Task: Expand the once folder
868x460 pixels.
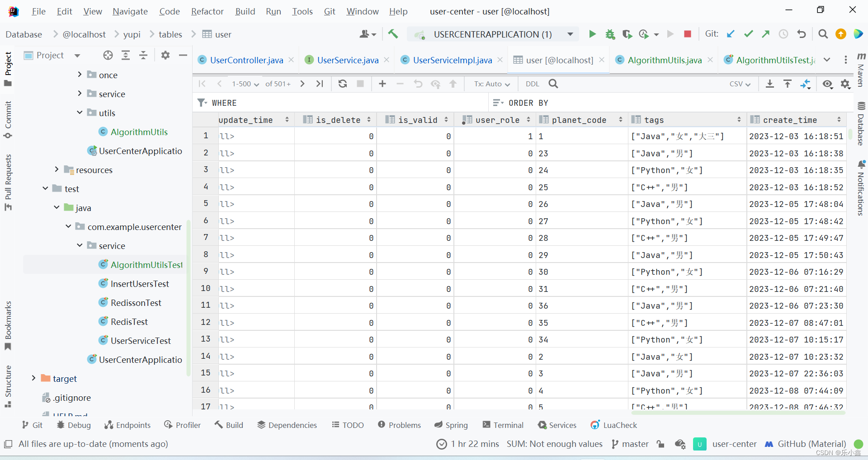Action: tap(80, 75)
